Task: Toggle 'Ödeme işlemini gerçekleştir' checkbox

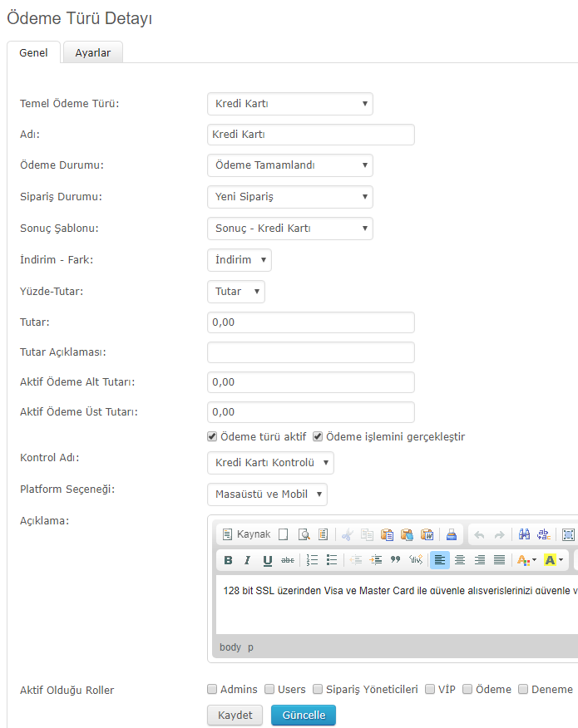Action: [x=318, y=436]
